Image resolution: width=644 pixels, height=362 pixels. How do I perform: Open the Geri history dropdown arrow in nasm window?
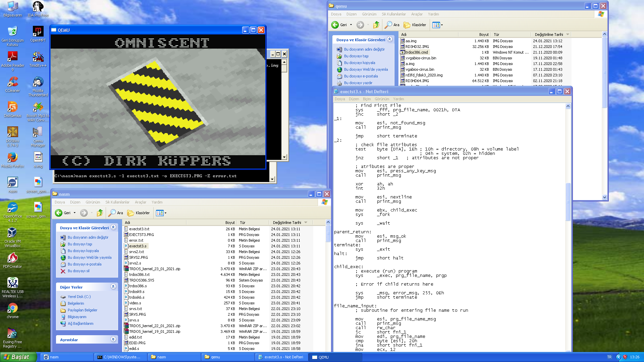[x=74, y=213]
